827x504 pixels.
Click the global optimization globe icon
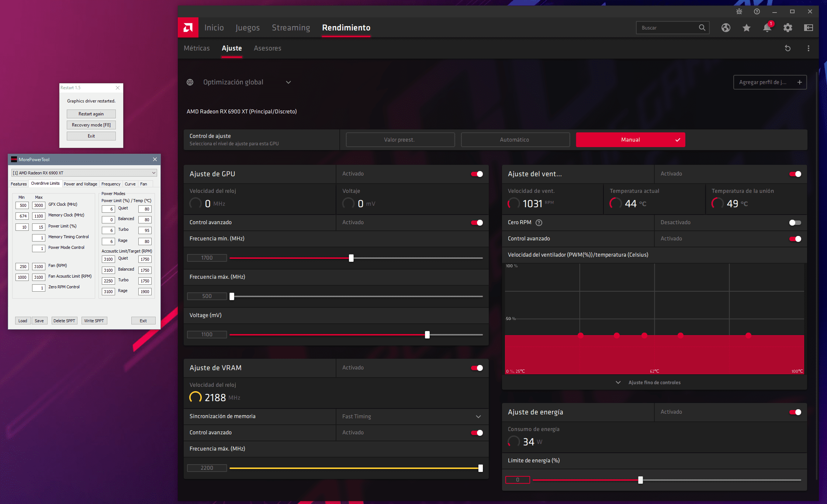(191, 82)
